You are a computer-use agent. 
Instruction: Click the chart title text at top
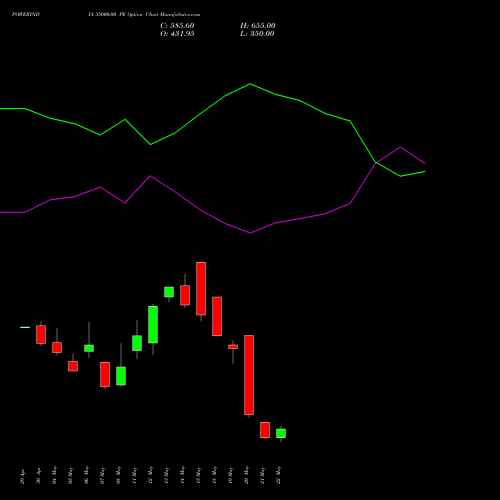tap(144, 14)
